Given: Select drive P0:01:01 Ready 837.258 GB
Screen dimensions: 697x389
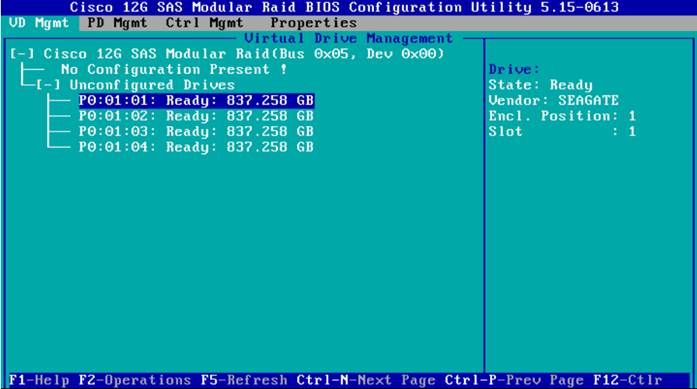Looking at the screenshot, I should click(x=196, y=100).
